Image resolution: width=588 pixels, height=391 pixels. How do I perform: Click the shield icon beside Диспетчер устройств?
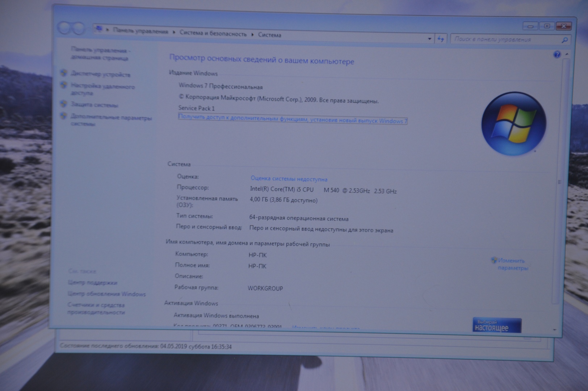click(64, 73)
